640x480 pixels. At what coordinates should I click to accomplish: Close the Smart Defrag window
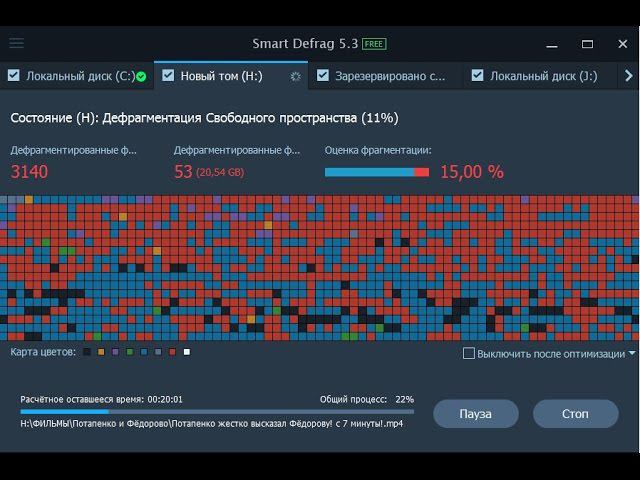tap(622, 44)
